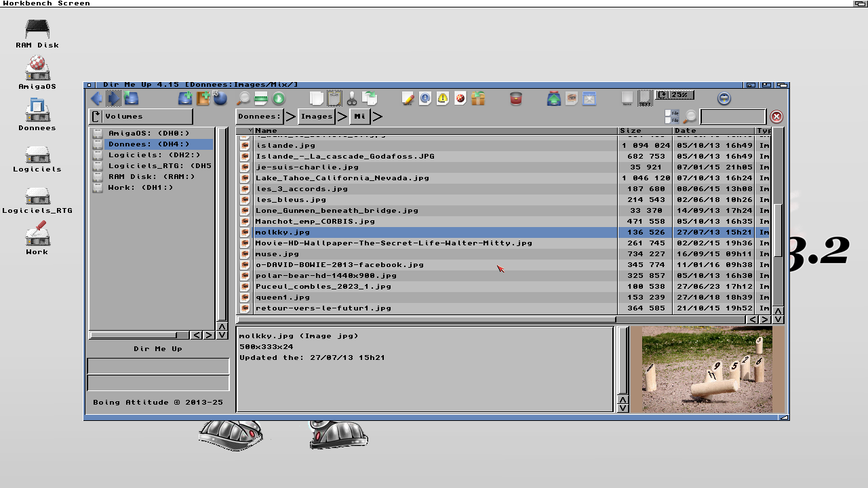Screen dimensions: 868x488
Task: Select Logiciels_RTG: (DH5 in the volume list
Action: point(148,165)
